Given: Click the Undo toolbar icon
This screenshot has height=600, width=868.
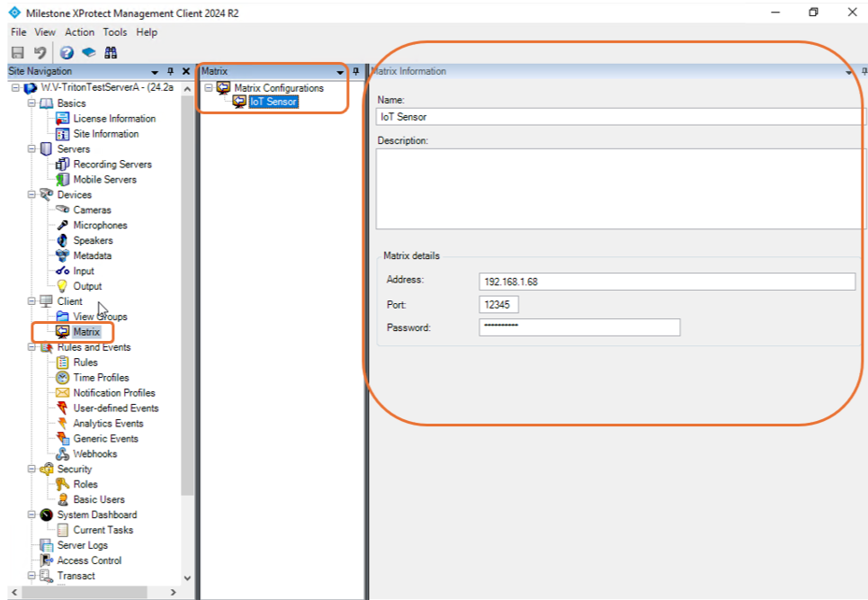Looking at the screenshot, I should pyautogui.click(x=40, y=52).
